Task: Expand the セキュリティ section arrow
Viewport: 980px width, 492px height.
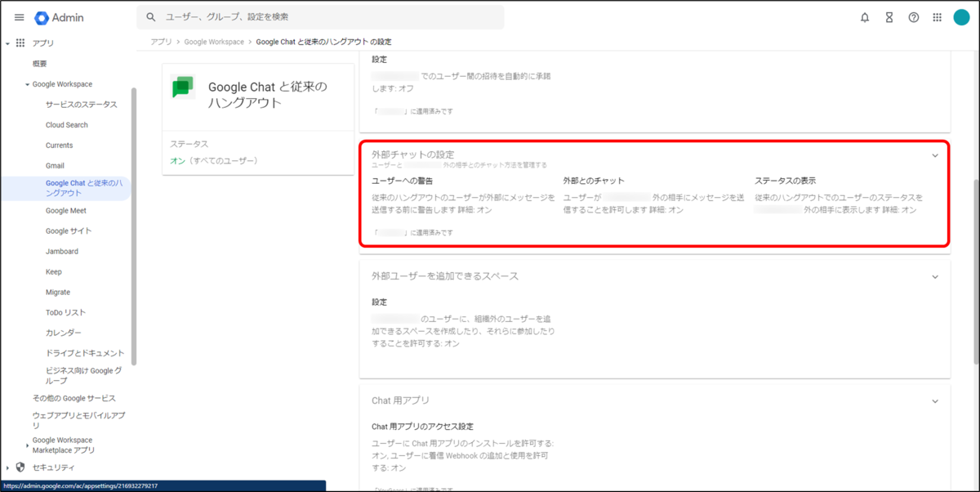Action: pos(7,467)
